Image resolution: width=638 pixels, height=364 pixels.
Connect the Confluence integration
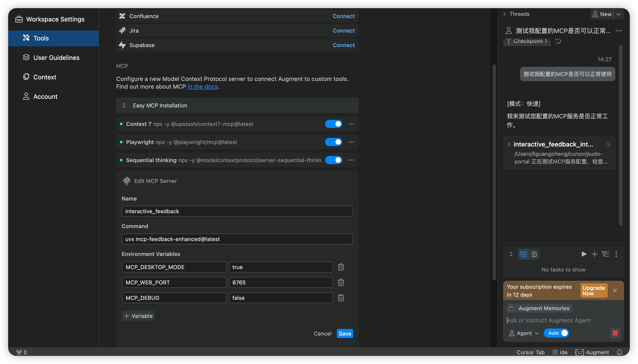[x=343, y=16]
